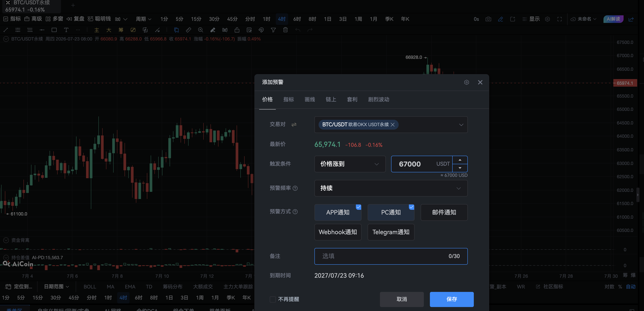
Task: Click 定位到... at bottom left
Action: 19,287
